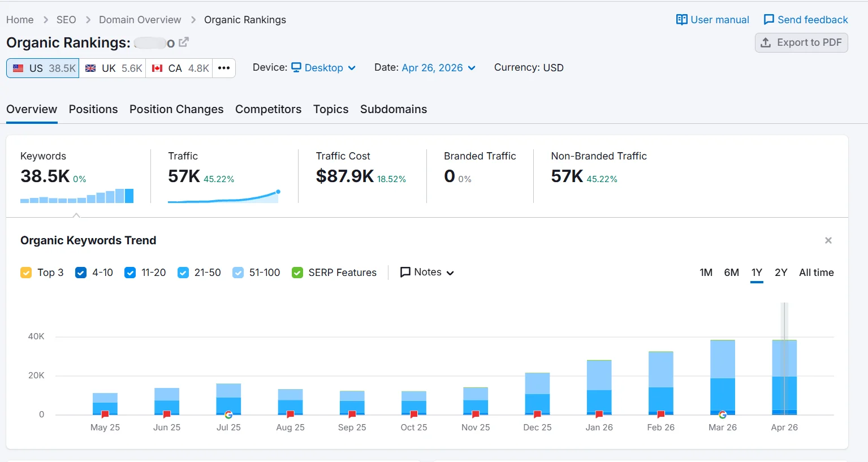Click the User manual book icon
Image resolution: width=868 pixels, height=462 pixels.
[682, 20]
